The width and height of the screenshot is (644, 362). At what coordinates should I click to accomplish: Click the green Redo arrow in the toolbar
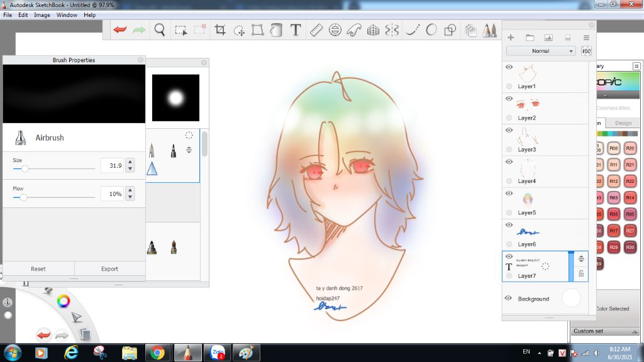click(139, 30)
